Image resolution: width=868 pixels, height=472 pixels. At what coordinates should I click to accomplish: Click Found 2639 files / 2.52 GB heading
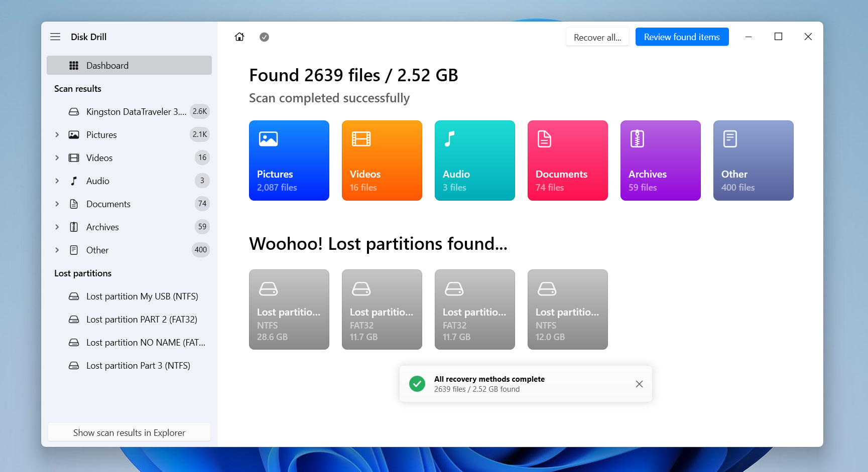pos(353,75)
